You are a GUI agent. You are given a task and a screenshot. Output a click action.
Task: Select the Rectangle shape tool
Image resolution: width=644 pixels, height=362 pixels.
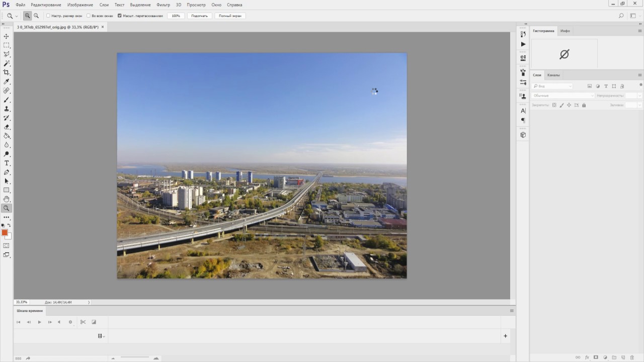pos(7,190)
